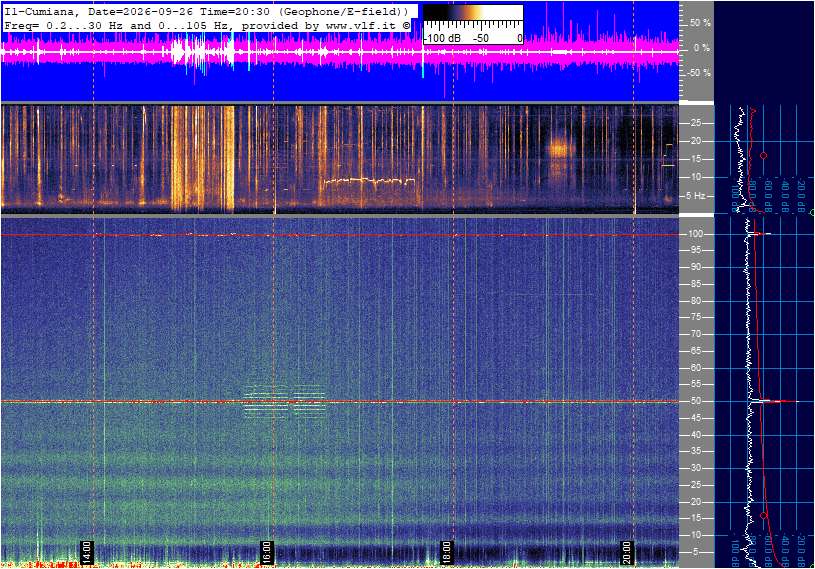Click the red circle marker in upper spectrum panel
815x569 pixels.
(764, 155)
